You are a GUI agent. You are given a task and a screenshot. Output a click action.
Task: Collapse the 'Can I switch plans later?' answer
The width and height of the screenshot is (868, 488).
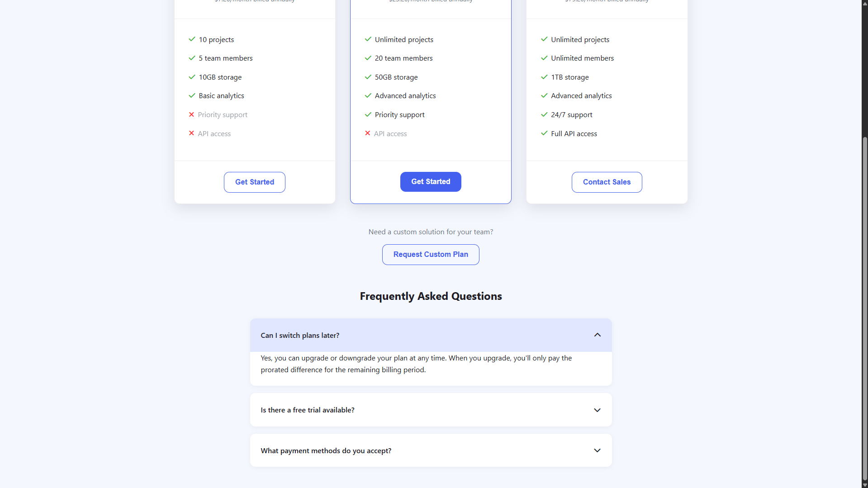[597, 335]
